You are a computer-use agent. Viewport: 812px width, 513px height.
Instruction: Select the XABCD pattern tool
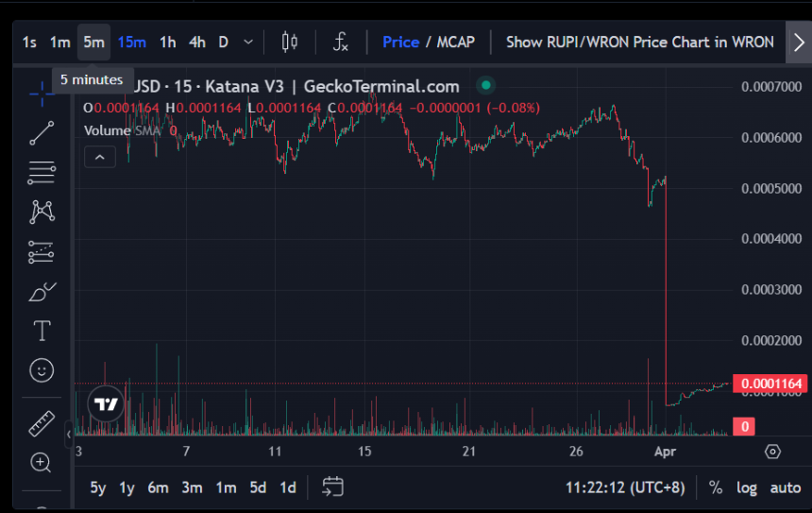tap(42, 212)
